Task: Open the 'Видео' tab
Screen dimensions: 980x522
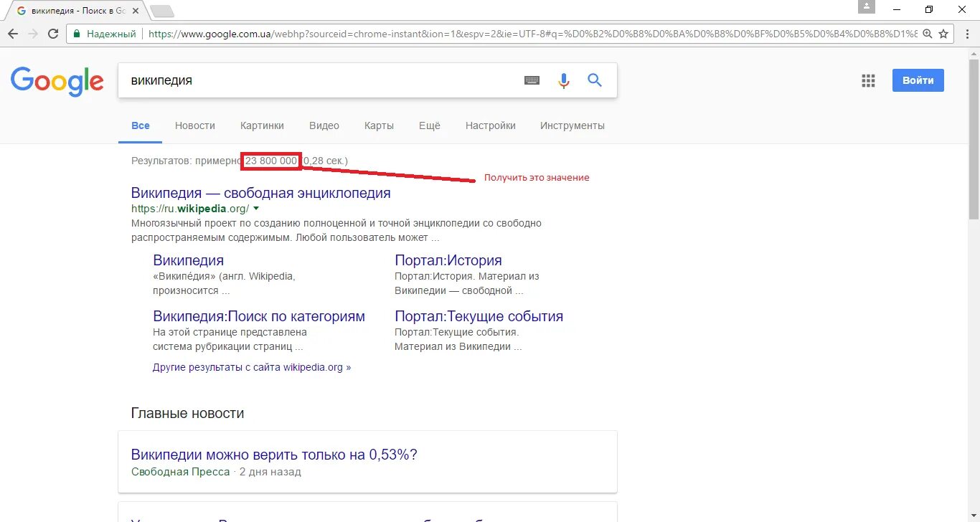Action: tap(324, 125)
